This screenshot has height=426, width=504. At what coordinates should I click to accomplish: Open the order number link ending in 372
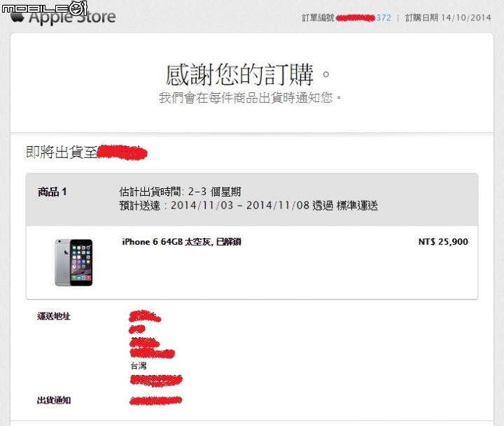click(x=363, y=17)
